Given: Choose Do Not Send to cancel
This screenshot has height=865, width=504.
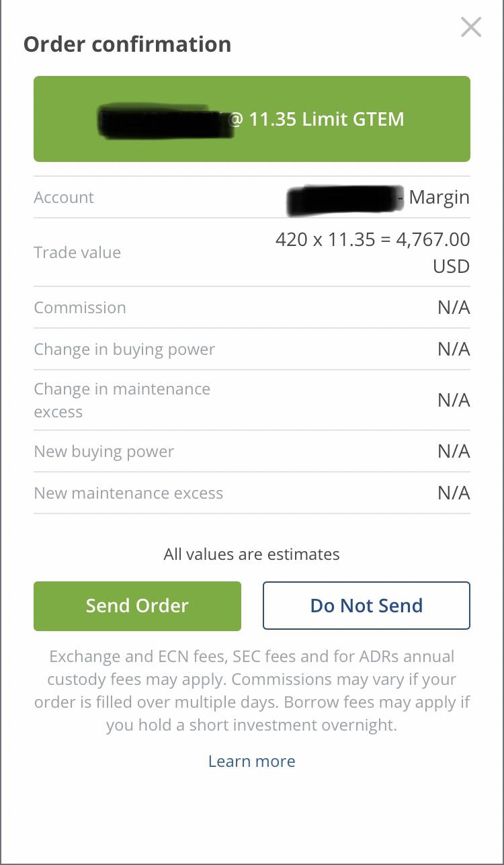Looking at the screenshot, I should (366, 606).
